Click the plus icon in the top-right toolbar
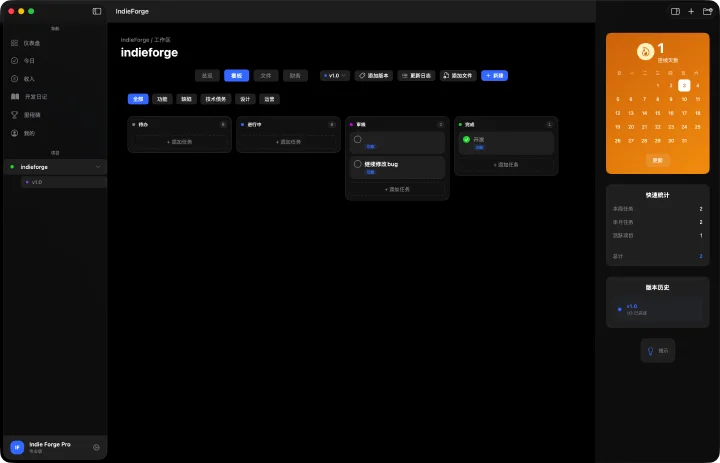 coord(691,11)
